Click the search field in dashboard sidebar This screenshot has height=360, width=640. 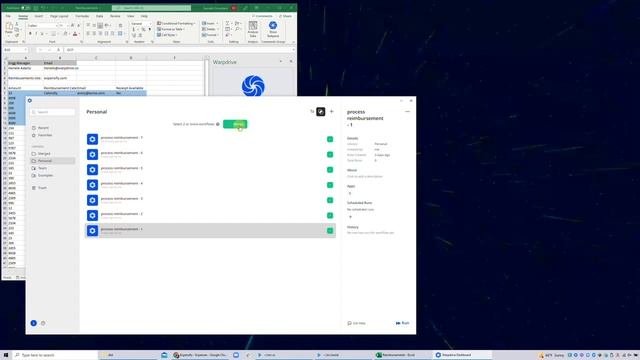click(x=53, y=112)
